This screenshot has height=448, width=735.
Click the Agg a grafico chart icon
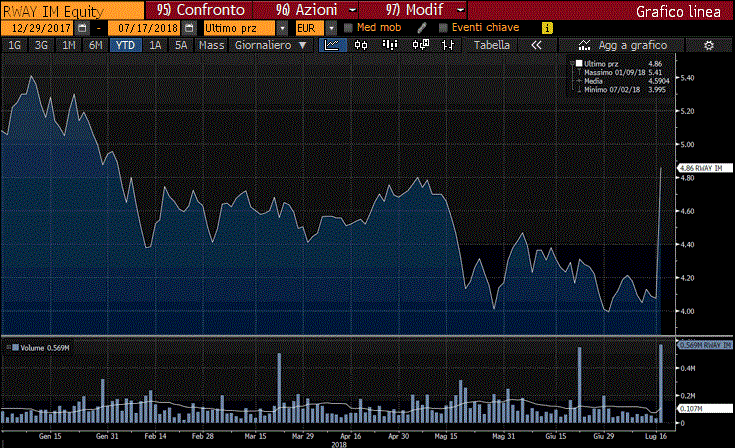(x=584, y=45)
